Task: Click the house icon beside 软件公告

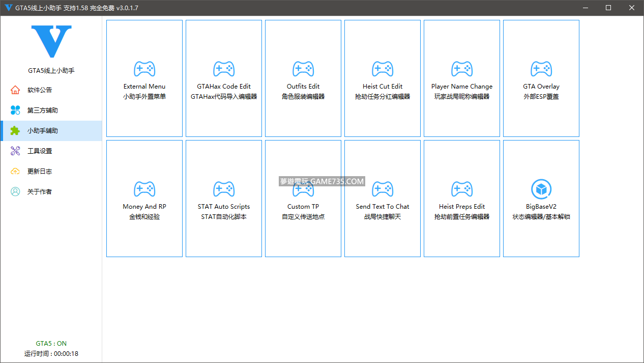Action: pos(15,90)
